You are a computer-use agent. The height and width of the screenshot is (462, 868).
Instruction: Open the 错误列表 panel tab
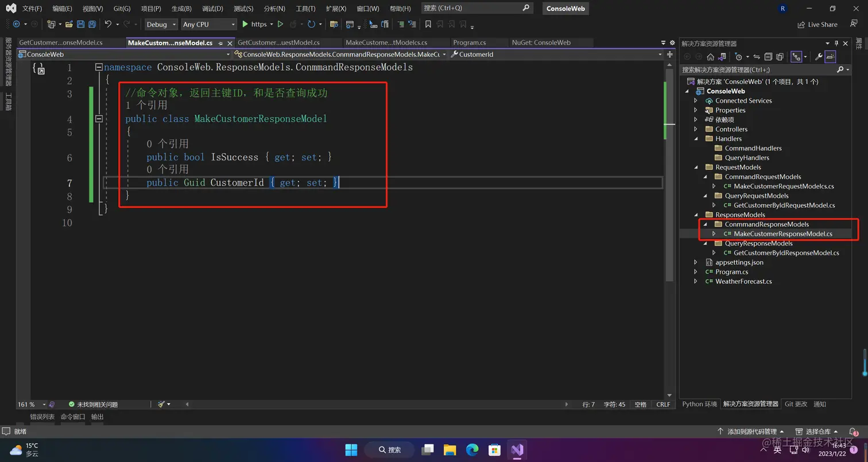42,417
